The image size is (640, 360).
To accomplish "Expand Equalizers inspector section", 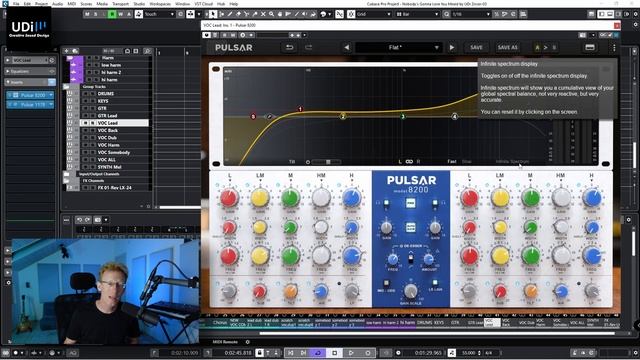I will pos(7,71).
